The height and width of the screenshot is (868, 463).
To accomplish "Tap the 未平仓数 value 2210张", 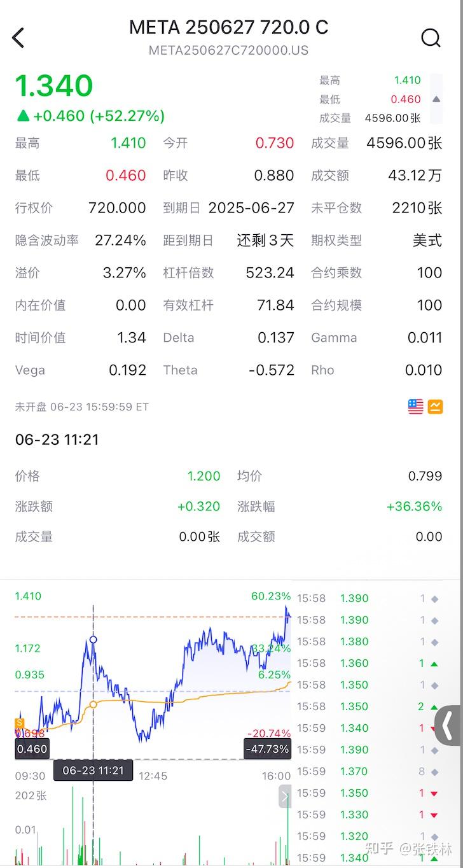I will [417, 208].
